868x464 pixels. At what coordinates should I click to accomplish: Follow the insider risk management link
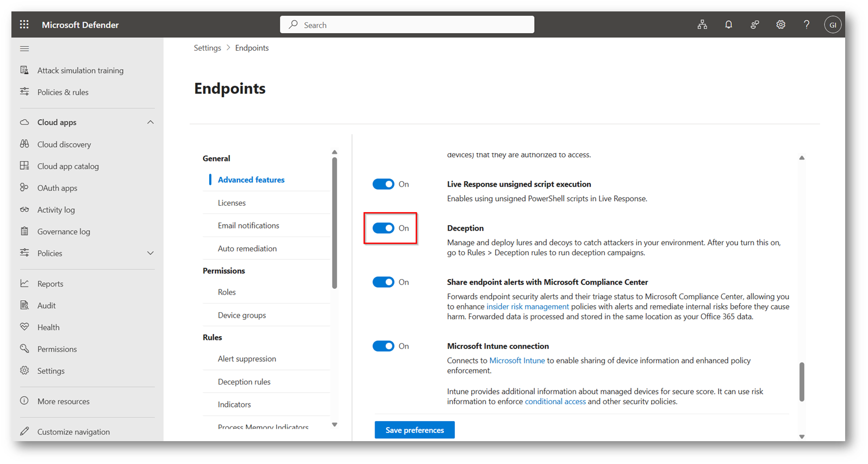528,306
